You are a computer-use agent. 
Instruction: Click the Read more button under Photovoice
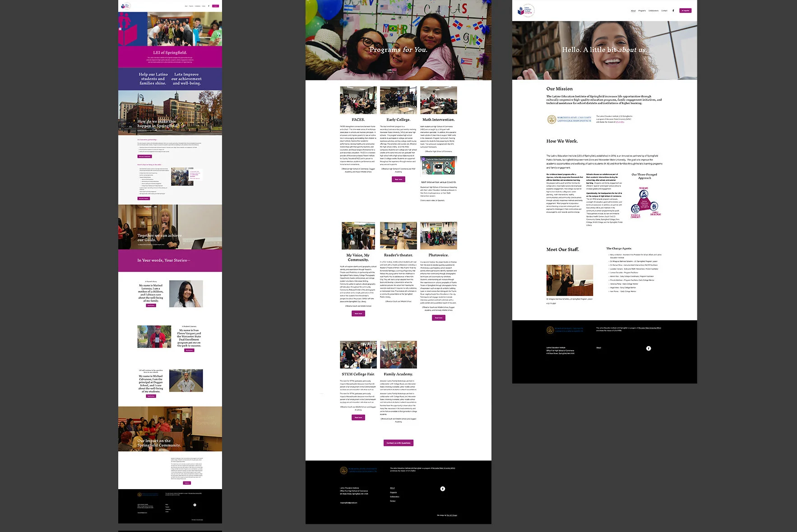click(x=438, y=318)
